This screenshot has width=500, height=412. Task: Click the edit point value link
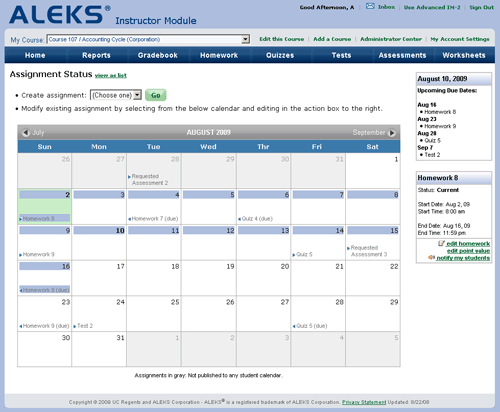pyautogui.click(x=468, y=251)
